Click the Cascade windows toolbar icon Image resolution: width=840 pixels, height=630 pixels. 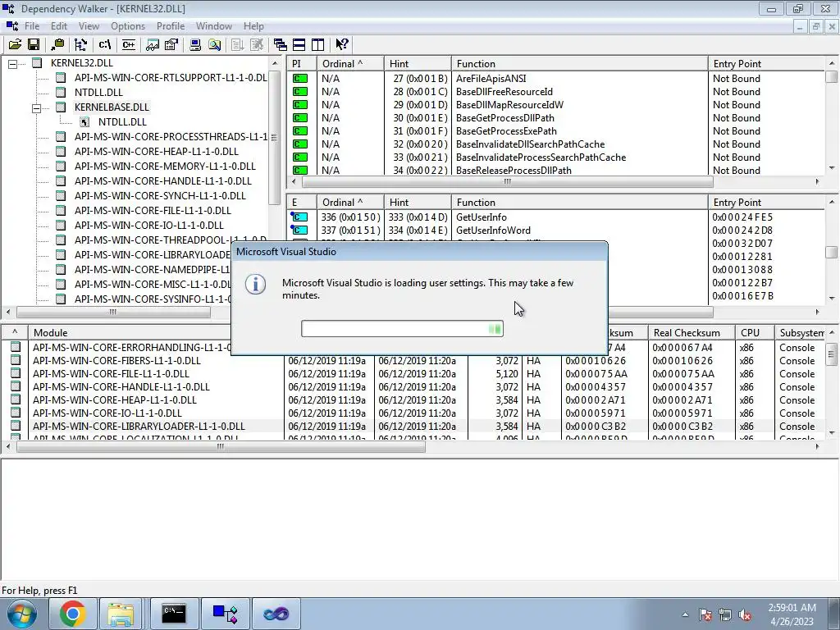pos(280,44)
